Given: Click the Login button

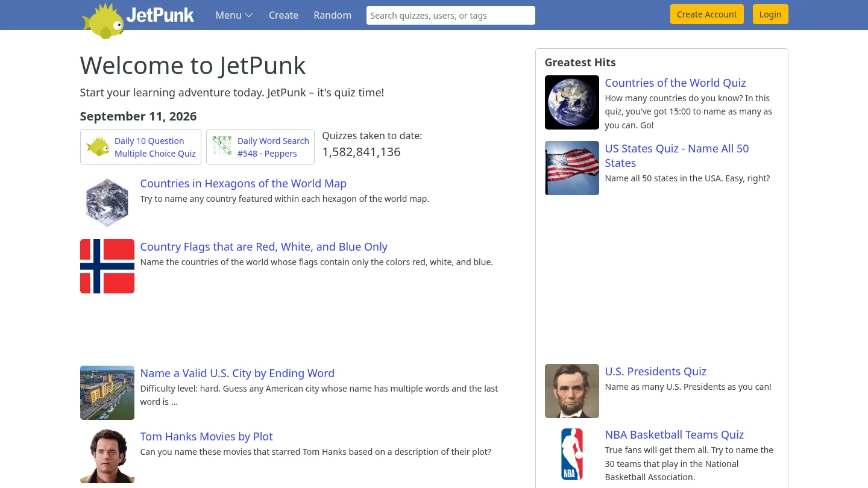Looking at the screenshot, I should [770, 14].
